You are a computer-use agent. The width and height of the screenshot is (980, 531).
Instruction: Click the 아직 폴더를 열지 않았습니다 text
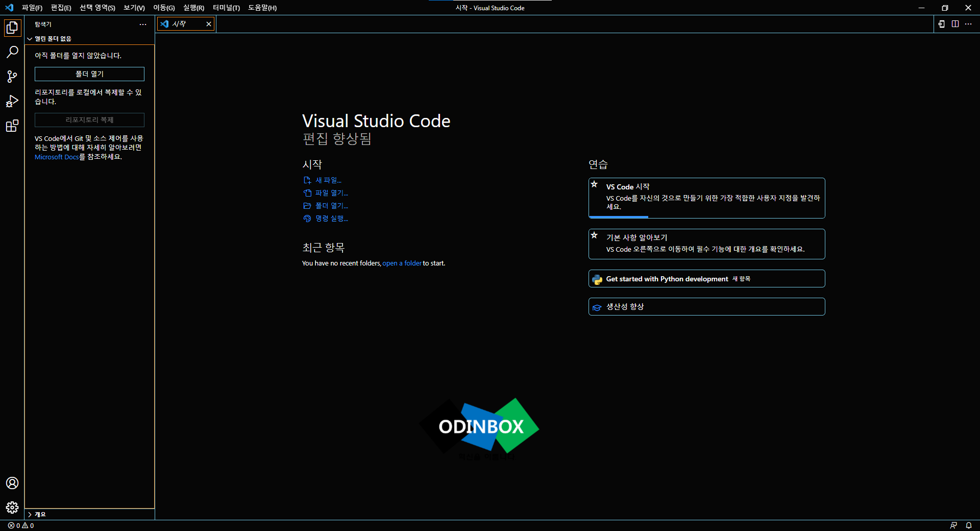[x=78, y=56]
